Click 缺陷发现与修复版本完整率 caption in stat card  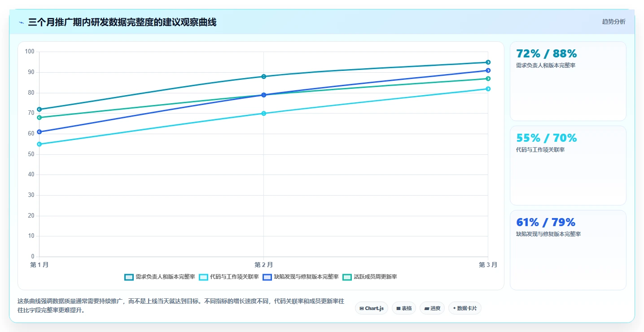[x=548, y=234]
